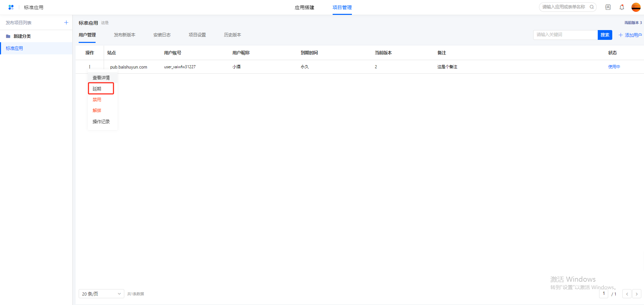The width and height of the screenshot is (644, 305).
Task: Select 延期 from the context menu
Action: (97, 89)
